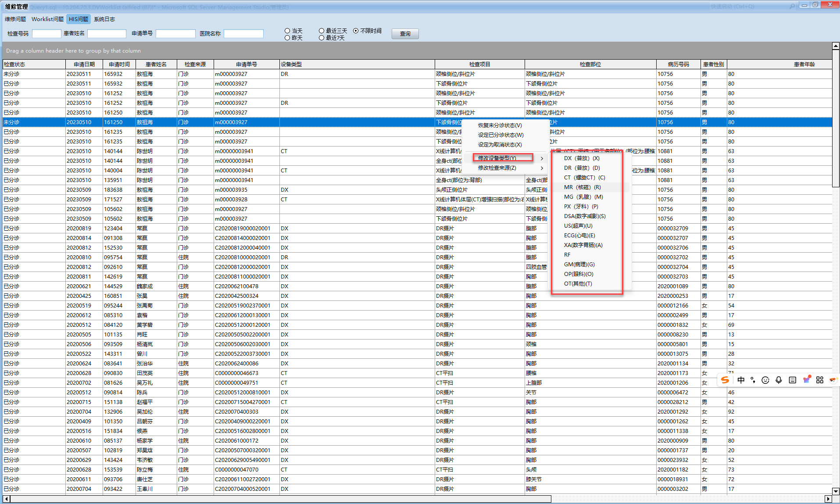Choose MR (核磁) (R) device type
840x504 pixels.
(582, 187)
